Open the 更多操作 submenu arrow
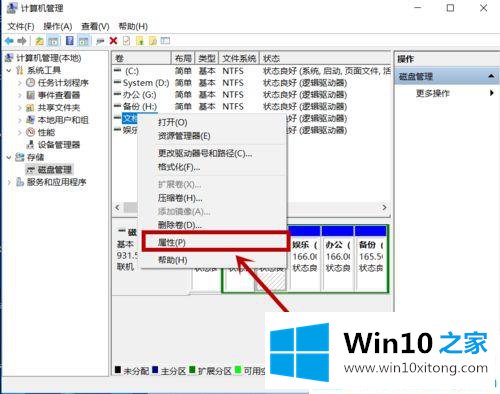The width and height of the screenshot is (500, 394). pyautogui.click(x=492, y=93)
